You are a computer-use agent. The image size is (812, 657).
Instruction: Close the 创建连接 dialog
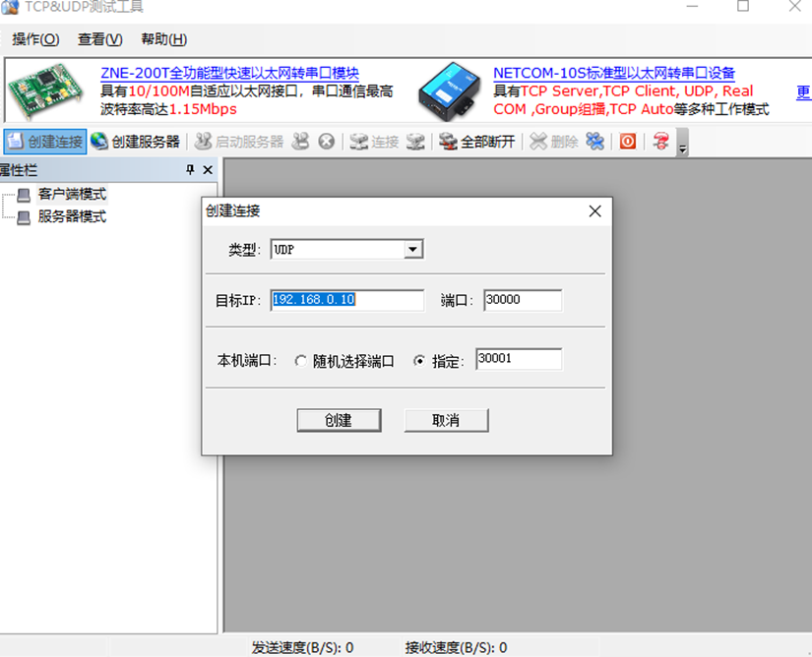[595, 211]
